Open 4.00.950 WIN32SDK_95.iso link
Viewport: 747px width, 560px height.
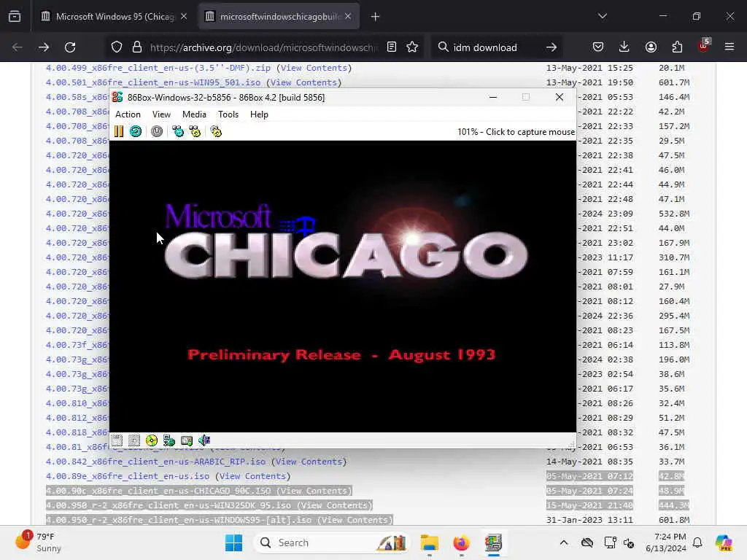169,505
